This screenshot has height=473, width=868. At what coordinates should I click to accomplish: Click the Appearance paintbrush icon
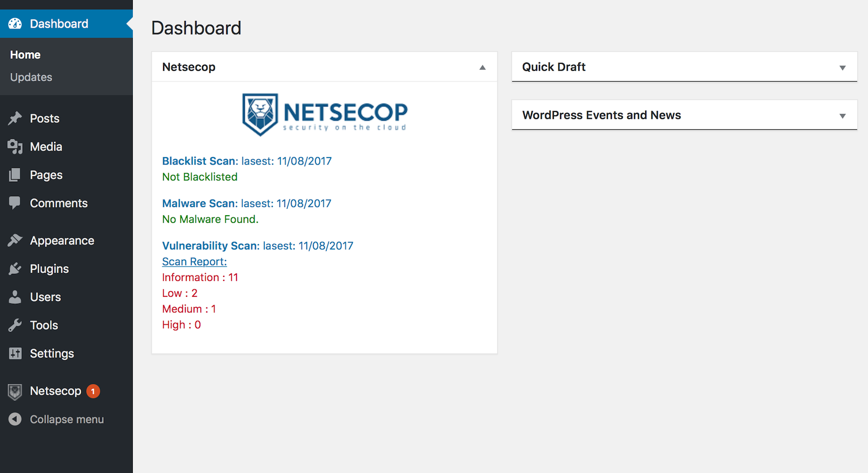[15, 240]
